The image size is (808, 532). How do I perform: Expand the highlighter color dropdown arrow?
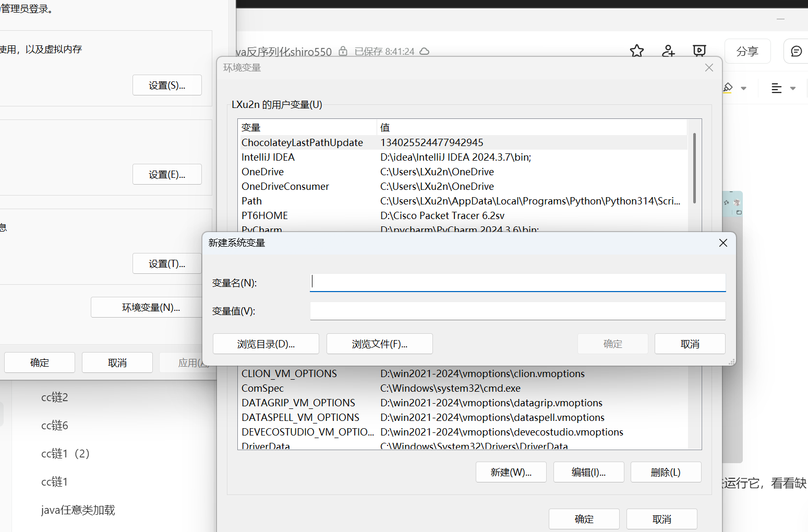tap(743, 88)
